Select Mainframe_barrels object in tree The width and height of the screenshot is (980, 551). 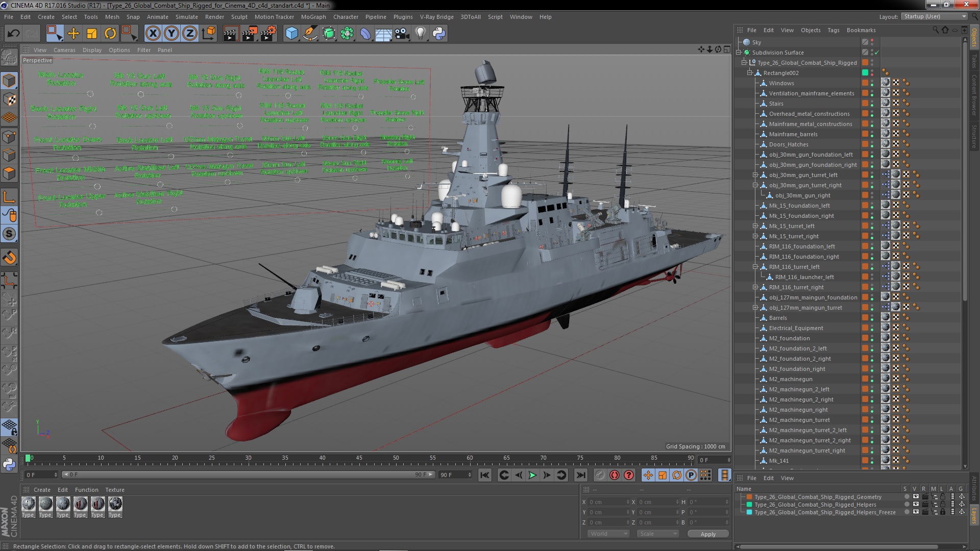point(793,134)
